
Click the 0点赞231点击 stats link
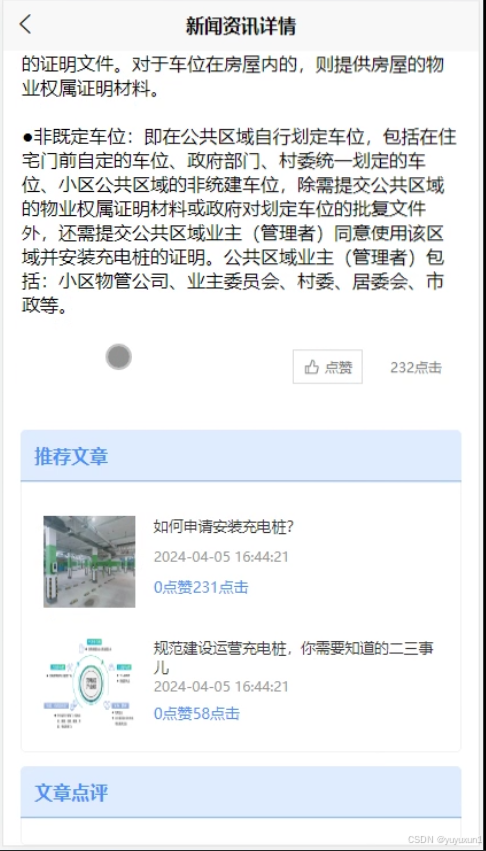pyautogui.click(x=201, y=587)
